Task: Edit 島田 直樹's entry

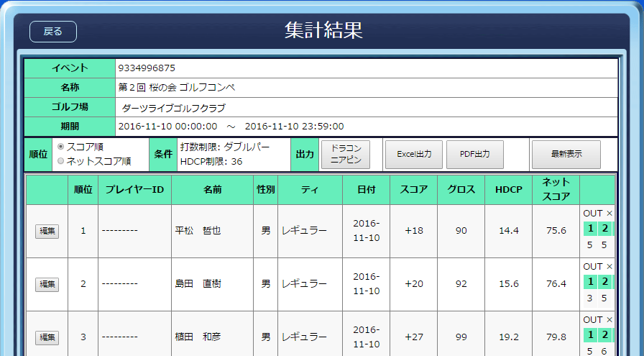Action: point(47,284)
